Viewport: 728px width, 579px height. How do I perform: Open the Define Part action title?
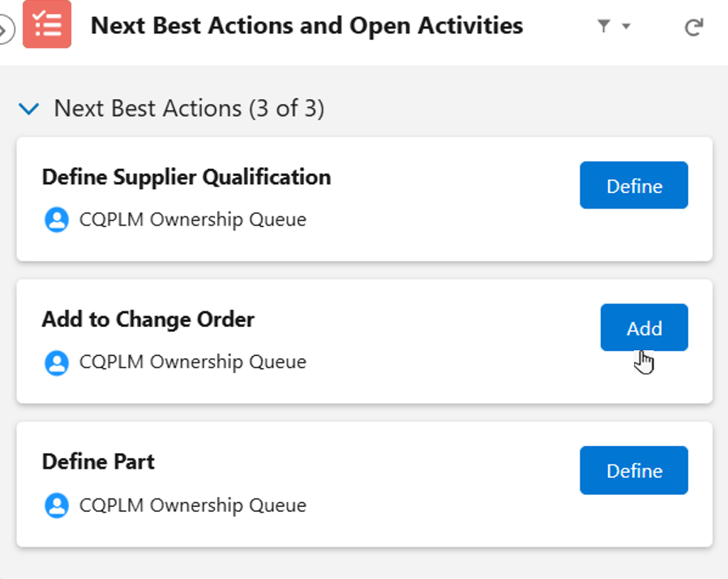click(98, 461)
